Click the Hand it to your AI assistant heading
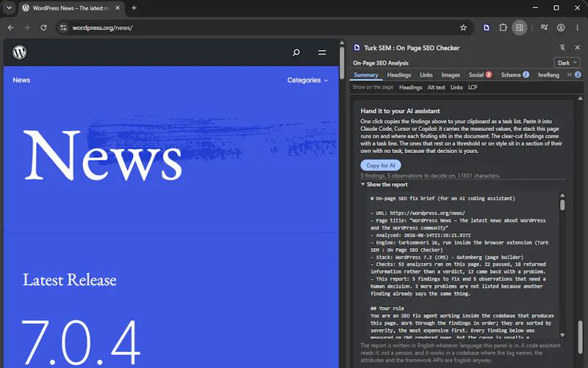 [400, 111]
